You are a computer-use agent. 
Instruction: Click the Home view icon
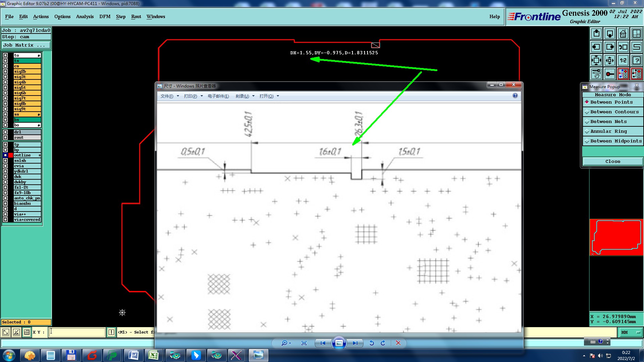pyautogui.click(x=623, y=34)
